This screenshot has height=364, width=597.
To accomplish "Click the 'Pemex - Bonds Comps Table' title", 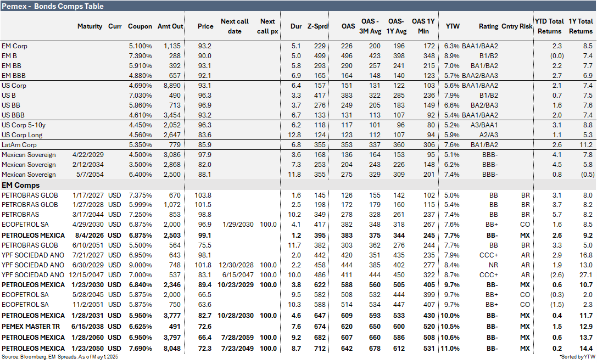I will (53, 6).
